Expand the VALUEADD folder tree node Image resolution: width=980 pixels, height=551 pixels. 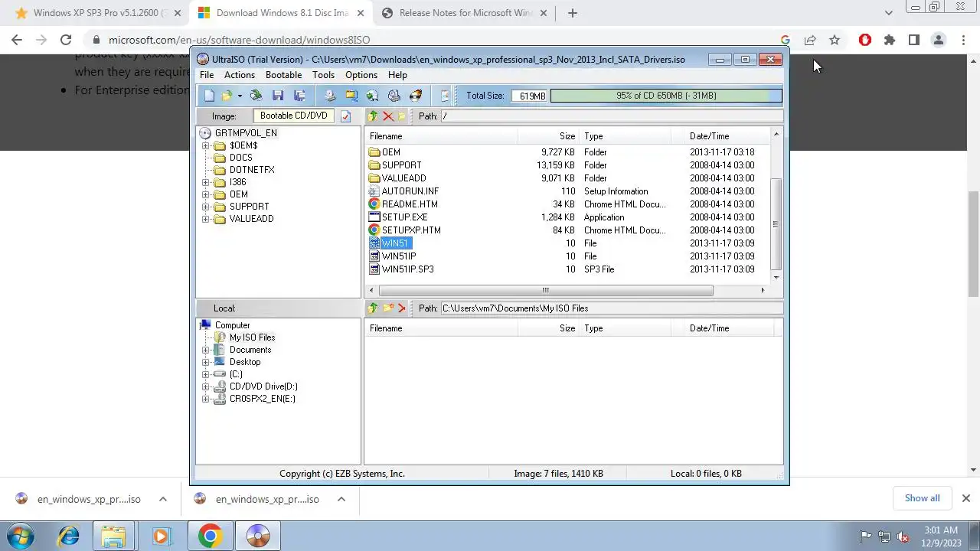tap(205, 219)
